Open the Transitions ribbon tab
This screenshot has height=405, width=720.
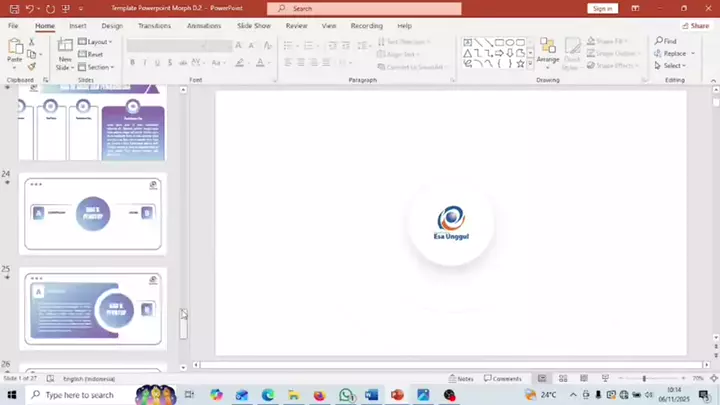point(154,25)
